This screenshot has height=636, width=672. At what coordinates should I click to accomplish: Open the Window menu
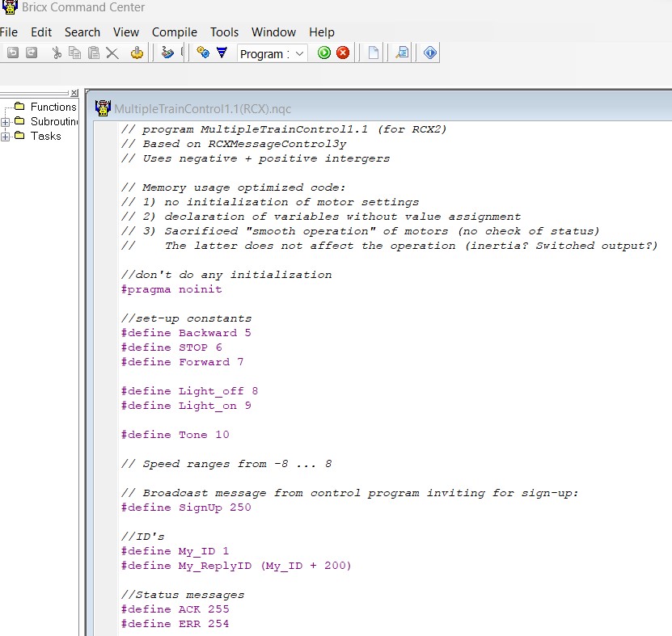[x=273, y=32]
